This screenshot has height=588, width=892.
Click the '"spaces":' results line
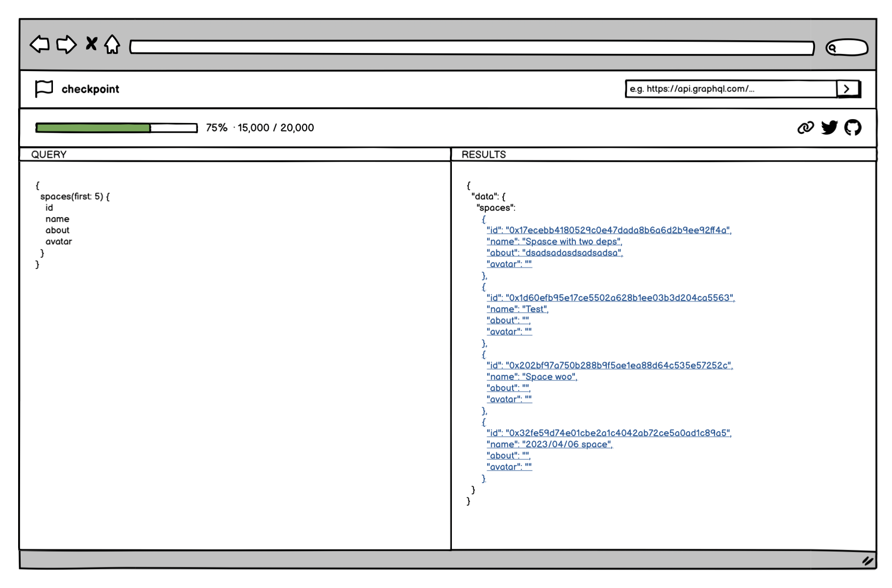click(496, 208)
